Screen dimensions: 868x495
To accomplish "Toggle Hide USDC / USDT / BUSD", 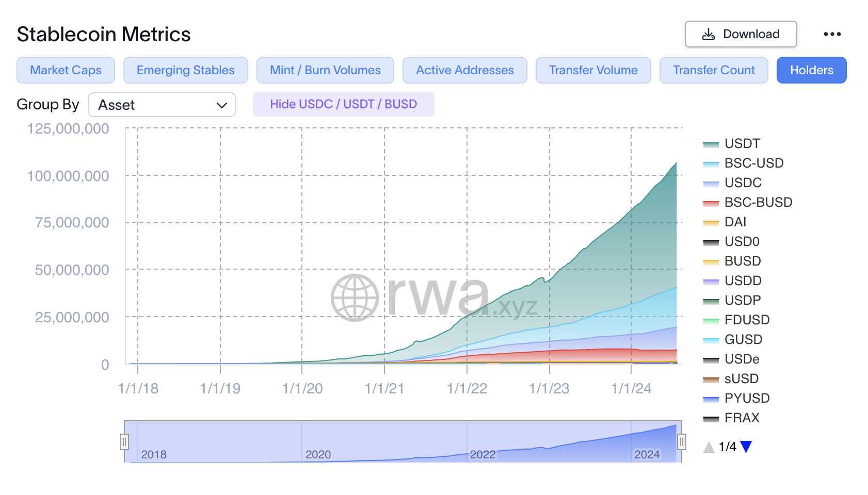I will 343,104.
